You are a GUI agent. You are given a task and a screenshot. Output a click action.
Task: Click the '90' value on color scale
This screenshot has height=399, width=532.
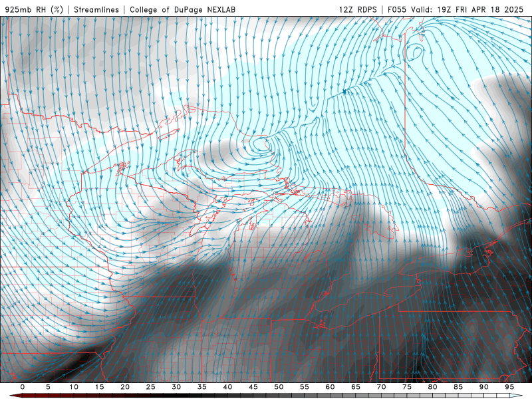pos(483,387)
